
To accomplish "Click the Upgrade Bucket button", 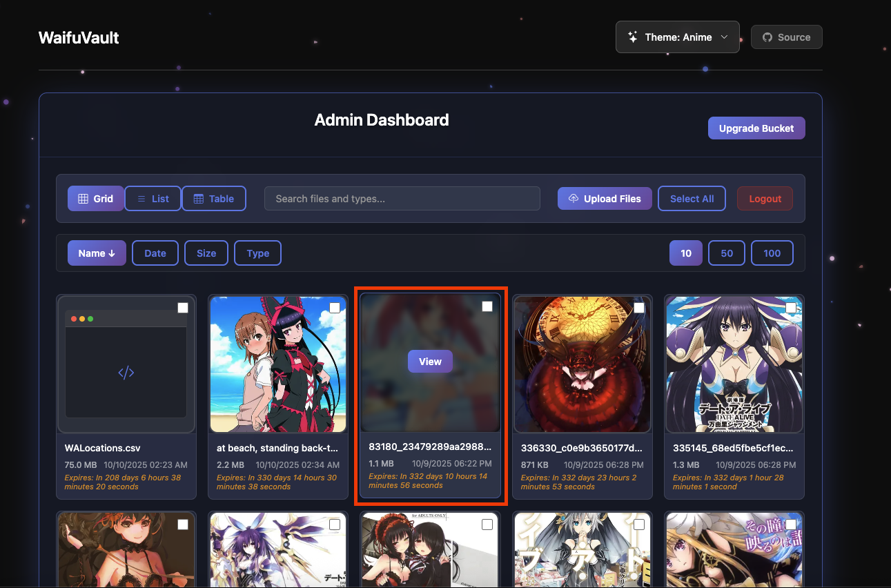I will [756, 128].
